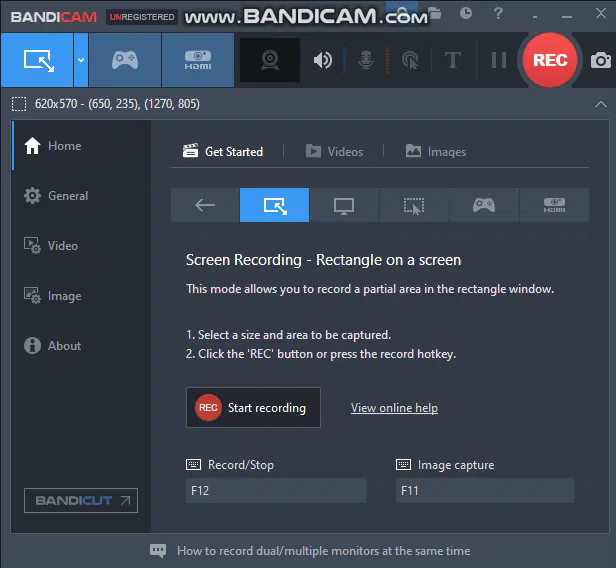
Task: Toggle mouse click effect icon
Action: [410, 60]
